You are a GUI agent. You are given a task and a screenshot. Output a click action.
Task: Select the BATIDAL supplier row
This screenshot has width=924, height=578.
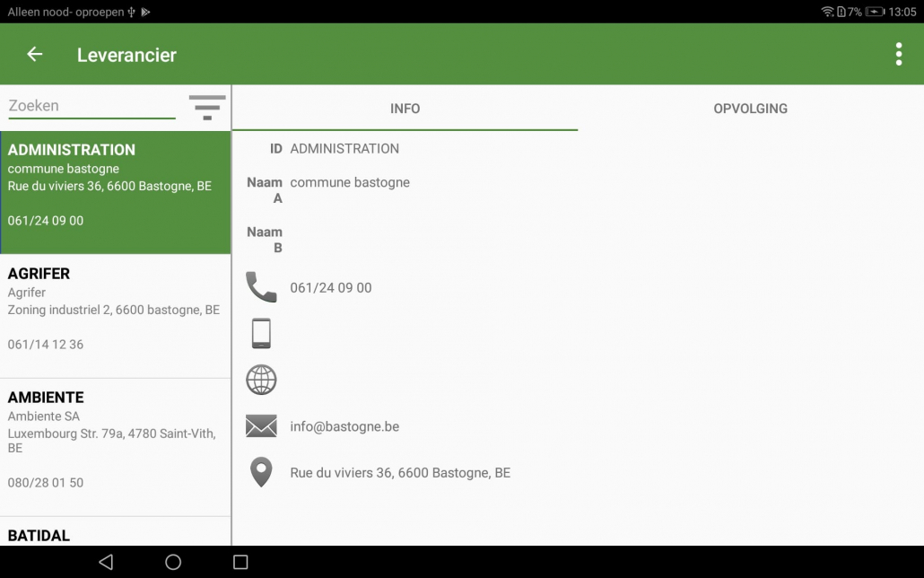[116, 531]
